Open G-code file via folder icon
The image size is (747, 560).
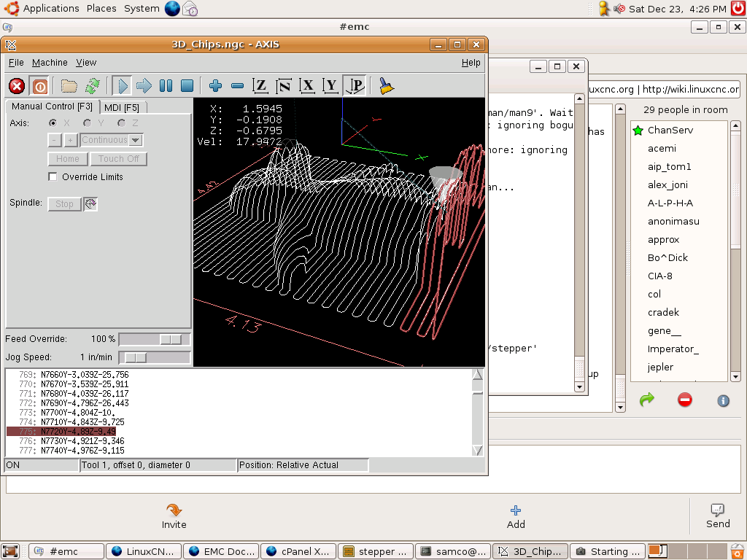(x=69, y=86)
